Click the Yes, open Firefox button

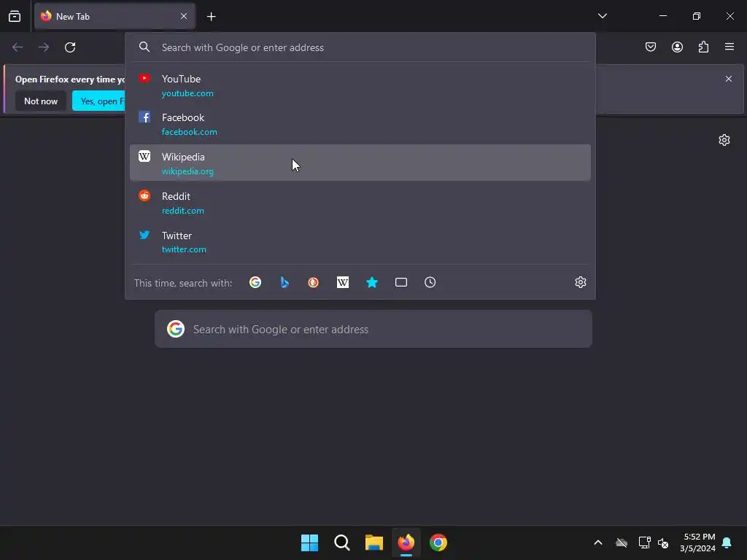pos(98,101)
